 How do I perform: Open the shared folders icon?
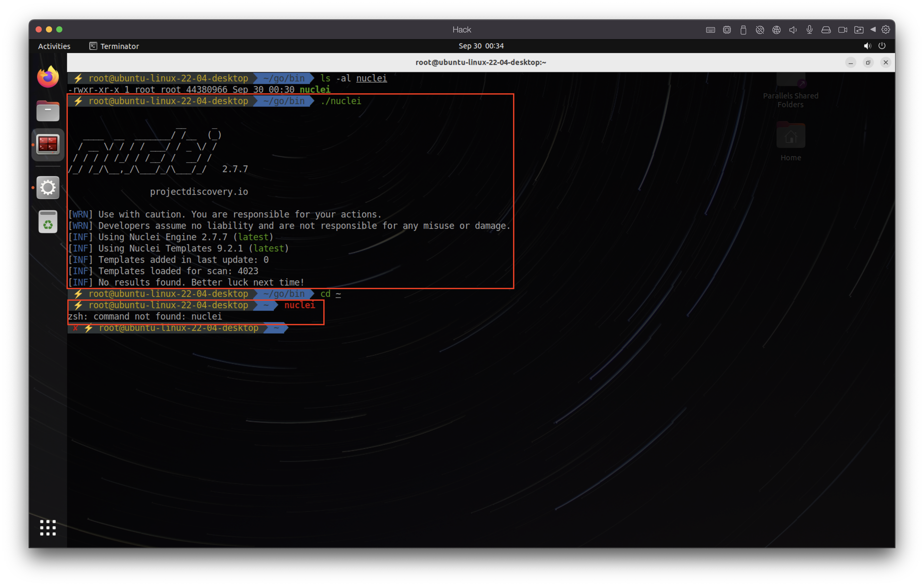click(x=859, y=30)
